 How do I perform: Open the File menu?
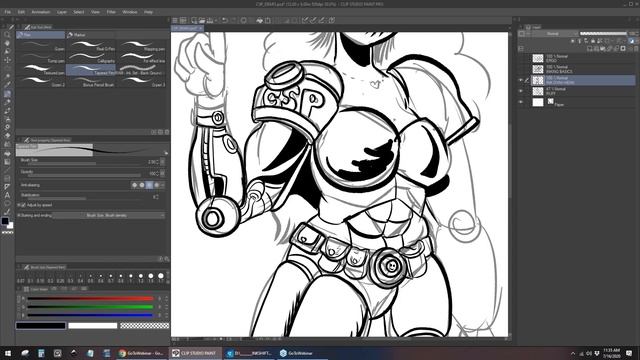click(x=7, y=12)
